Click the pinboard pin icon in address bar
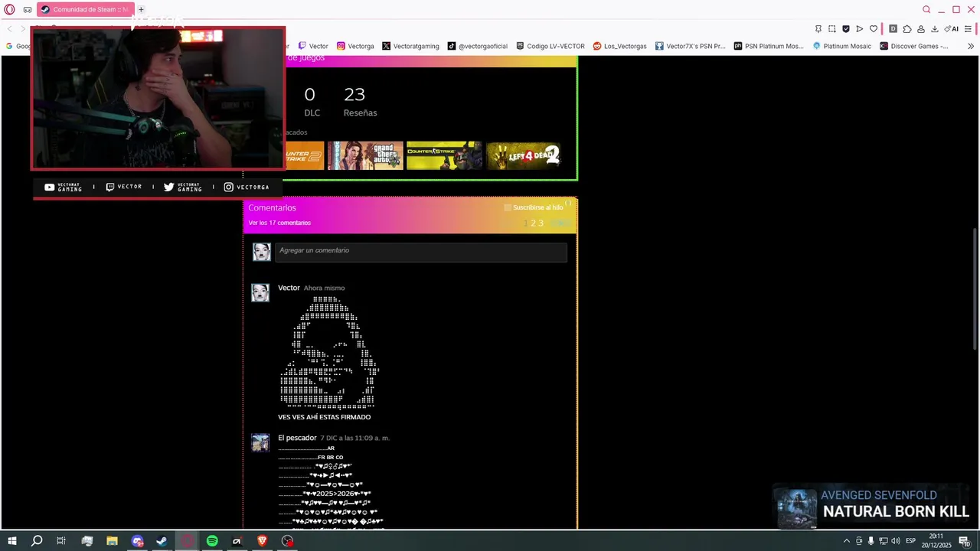980x551 pixels. pyautogui.click(x=818, y=29)
